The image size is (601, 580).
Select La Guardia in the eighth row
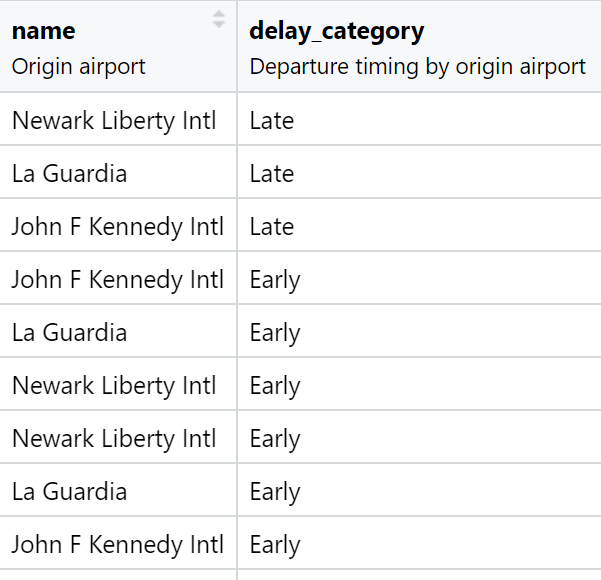(x=70, y=492)
